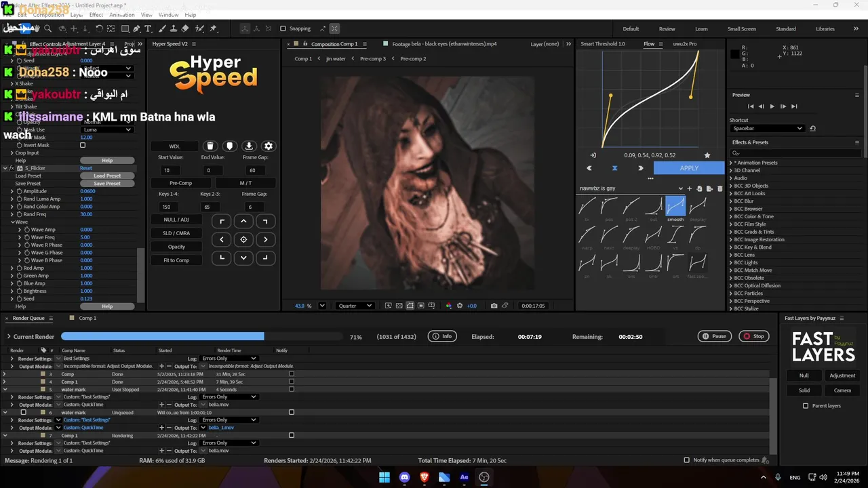Click the Hyper Speed trash icon

(x=210, y=146)
